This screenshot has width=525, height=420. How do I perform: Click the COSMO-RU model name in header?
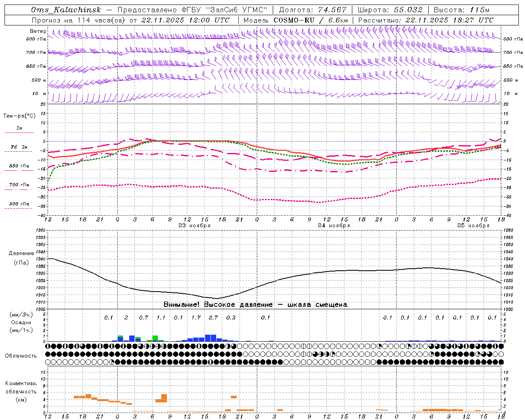point(294,20)
